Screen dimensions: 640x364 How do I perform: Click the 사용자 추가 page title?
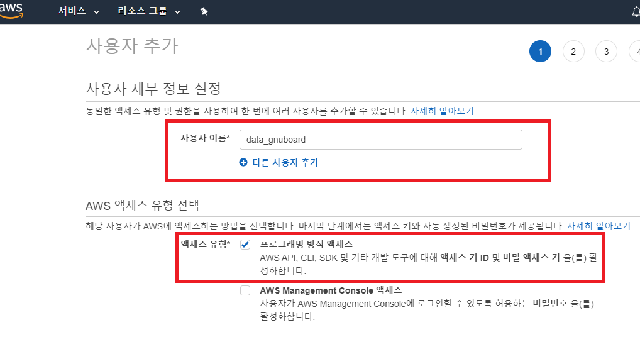132,45
